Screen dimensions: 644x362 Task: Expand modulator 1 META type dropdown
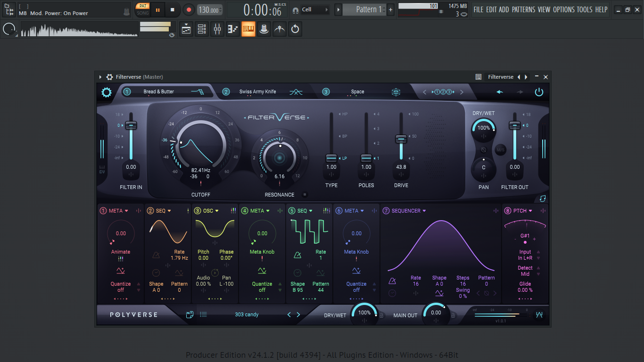[126, 211]
